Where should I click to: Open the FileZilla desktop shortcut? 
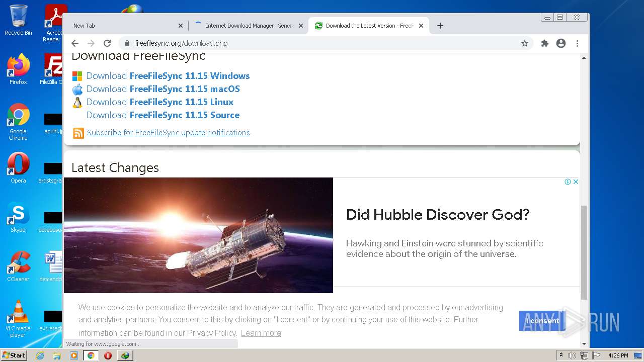(x=52, y=69)
